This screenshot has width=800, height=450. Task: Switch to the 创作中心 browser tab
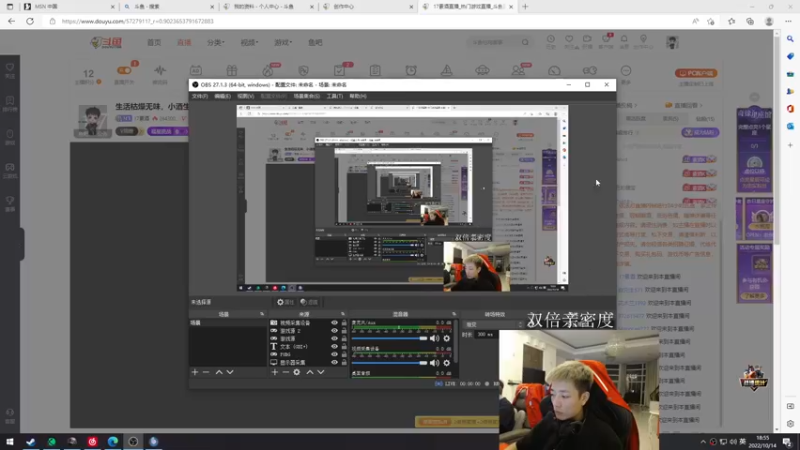coord(367,7)
